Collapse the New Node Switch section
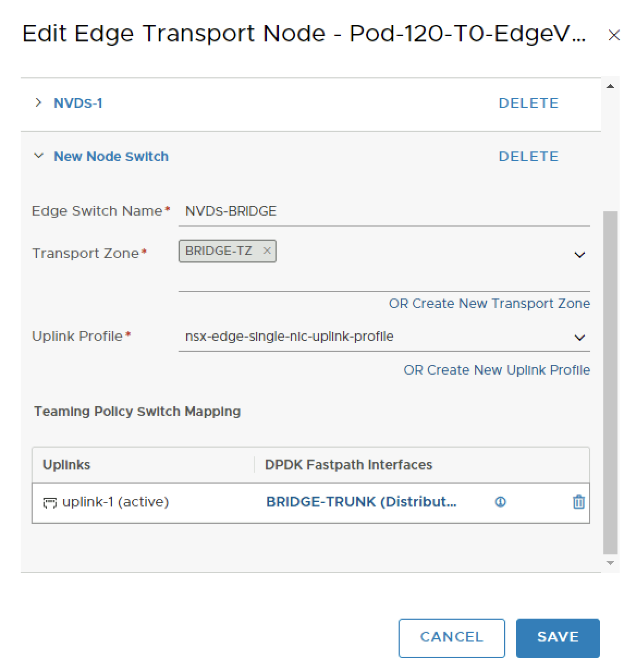The width and height of the screenshot is (636, 672). 38,156
